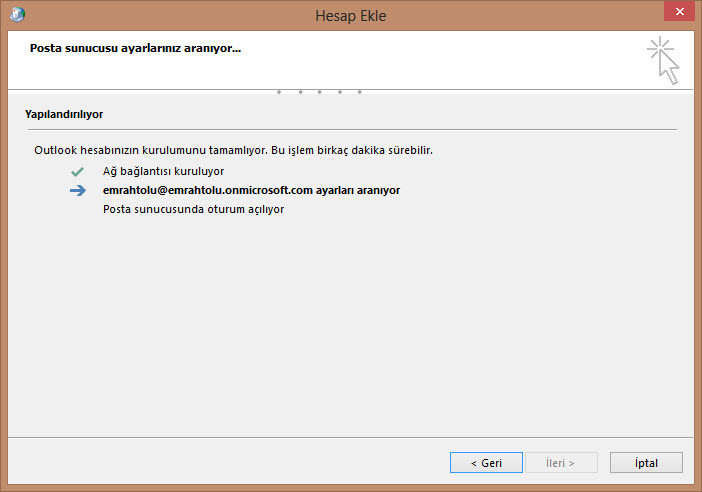The width and height of the screenshot is (702, 492).
Task: Click the animated progress dots indicator
Action: point(319,92)
